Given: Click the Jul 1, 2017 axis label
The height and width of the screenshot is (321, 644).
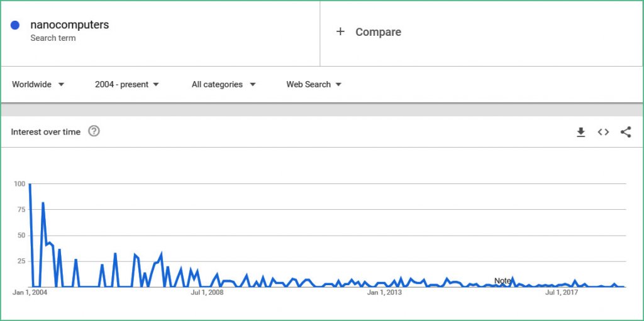Looking at the screenshot, I should pos(562,292).
